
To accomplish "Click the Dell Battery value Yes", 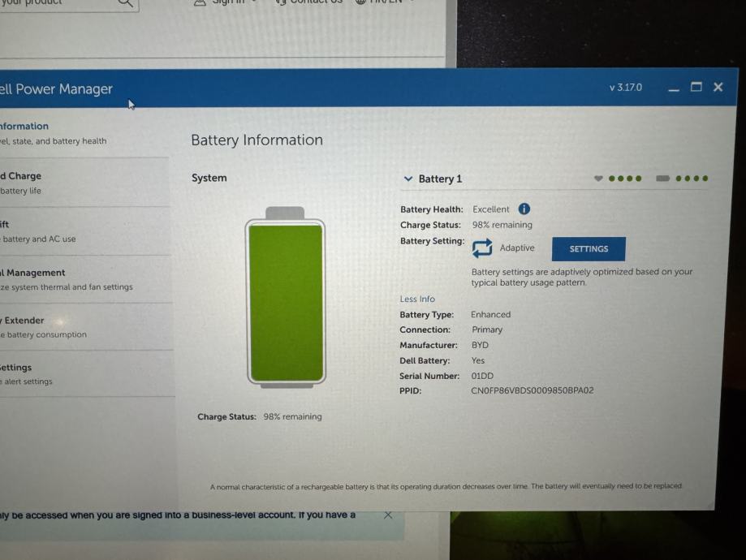I will [x=477, y=360].
